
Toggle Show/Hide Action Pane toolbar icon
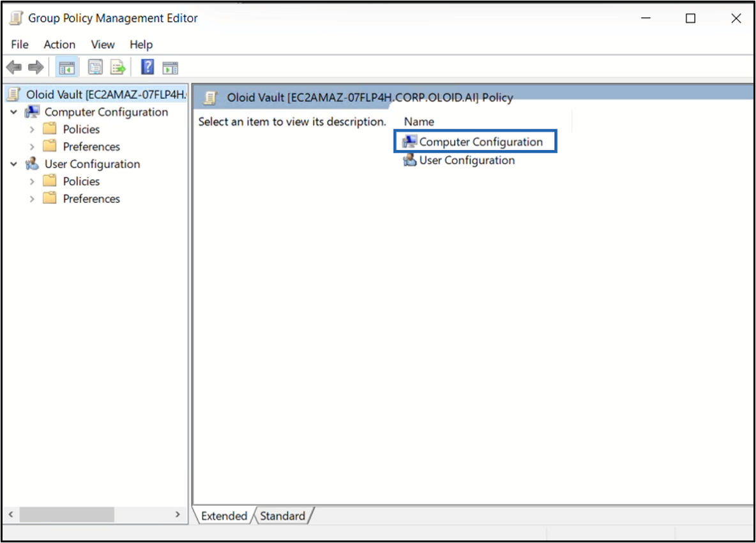[170, 68]
